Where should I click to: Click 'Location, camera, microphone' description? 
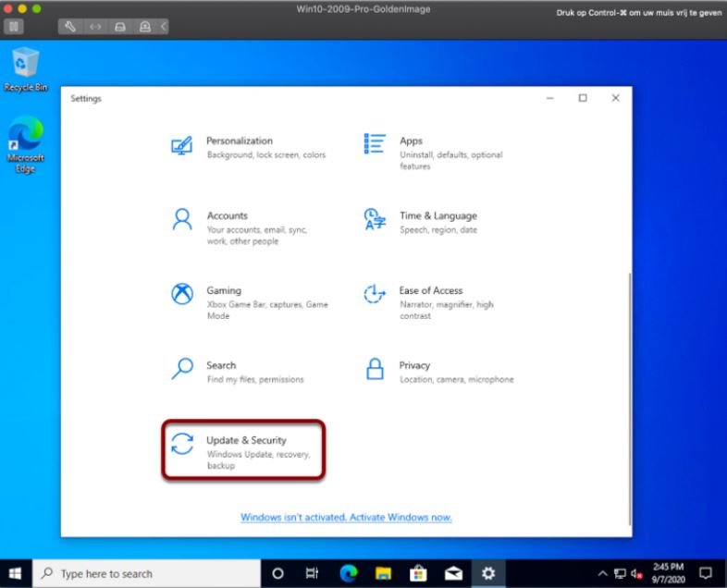(457, 379)
